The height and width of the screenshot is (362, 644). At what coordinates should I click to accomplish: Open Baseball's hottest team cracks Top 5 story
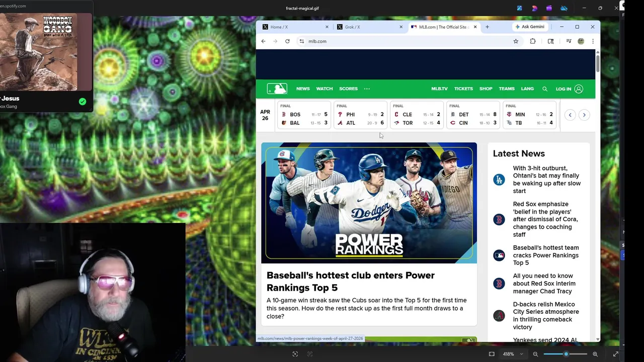546,255
